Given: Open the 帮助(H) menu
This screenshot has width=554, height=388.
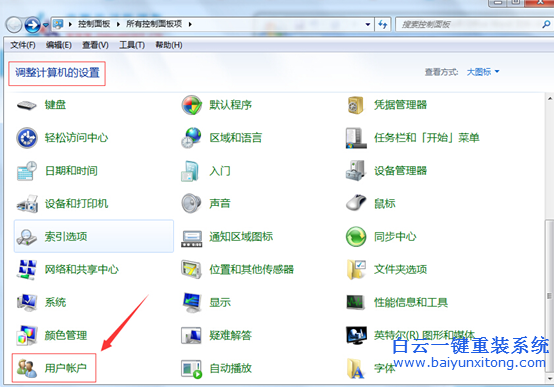Looking at the screenshot, I should coord(169,45).
